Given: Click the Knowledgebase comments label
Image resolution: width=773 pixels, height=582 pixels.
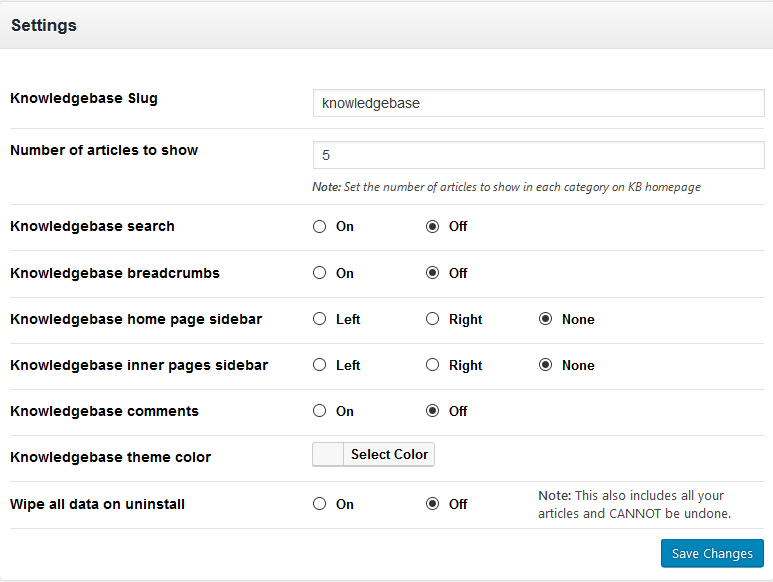Looking at the screenshot, I should [104, 411].
